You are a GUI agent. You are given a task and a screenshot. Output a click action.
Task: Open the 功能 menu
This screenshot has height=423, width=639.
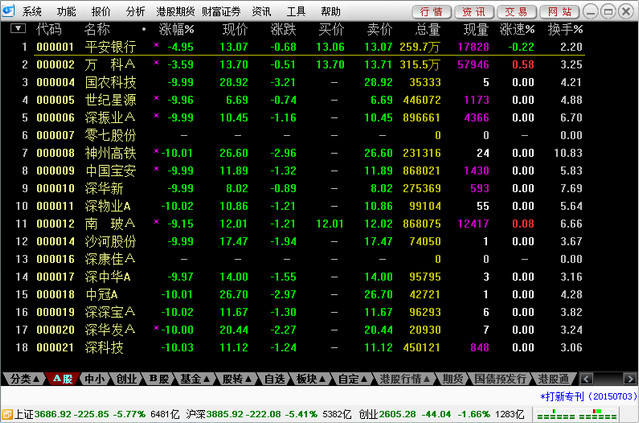click(x=66, y=11)
